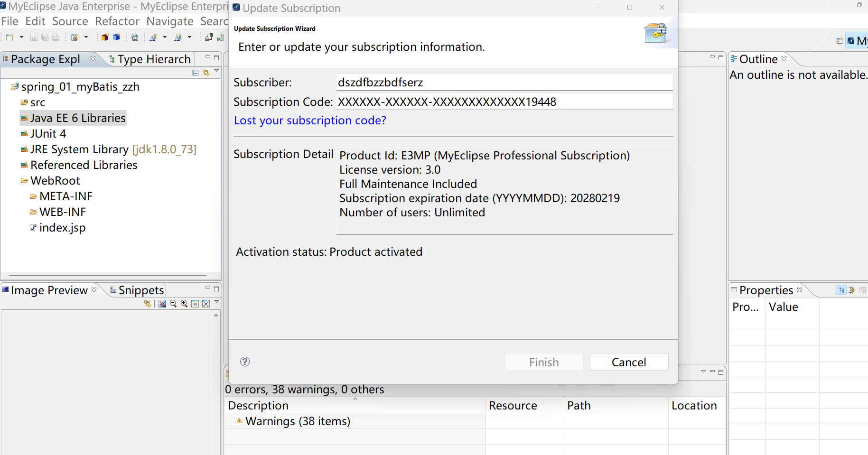Open dropdown next to web service wizard icon
868x455 pixels.
click(x=165, y=37)
